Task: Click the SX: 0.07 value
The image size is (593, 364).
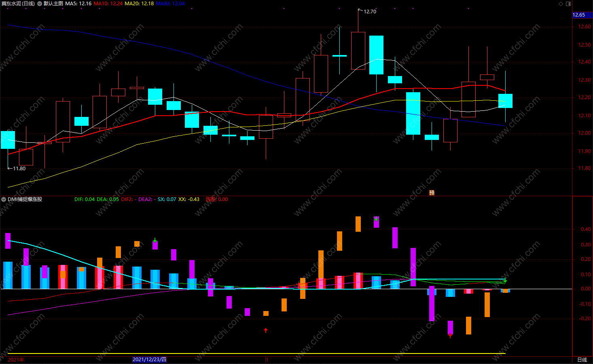Action: pyautogui.click(x=167, y=199)
